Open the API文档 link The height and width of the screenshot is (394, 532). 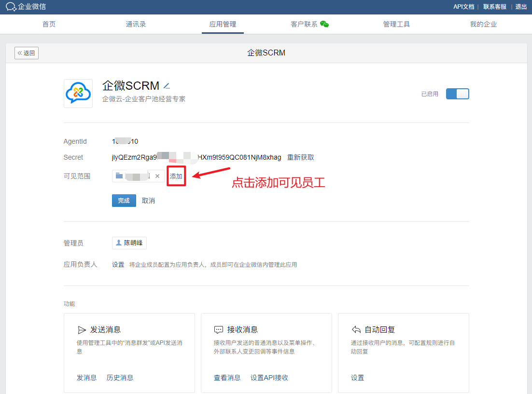[x=463, y=7]
